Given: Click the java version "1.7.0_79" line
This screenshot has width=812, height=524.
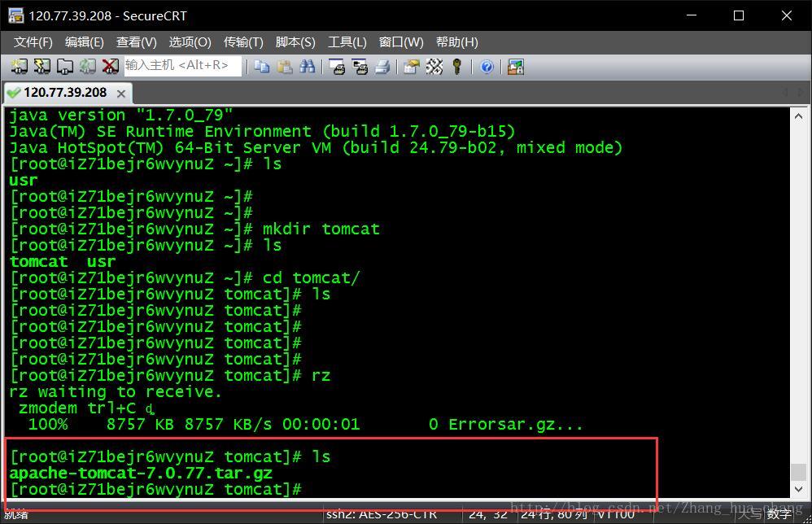Looking at the screenshot, I should (x=121, y=115).
